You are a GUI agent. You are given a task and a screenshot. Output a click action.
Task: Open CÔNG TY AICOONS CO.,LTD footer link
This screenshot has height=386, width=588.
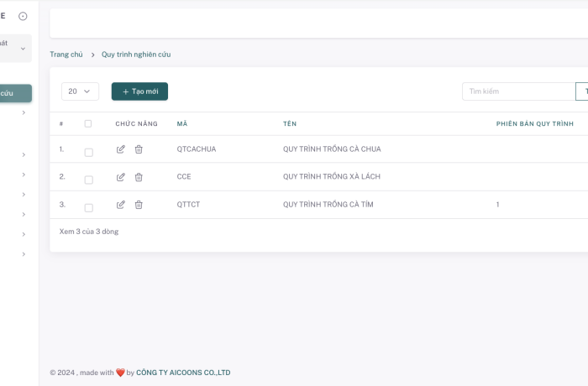183,373
